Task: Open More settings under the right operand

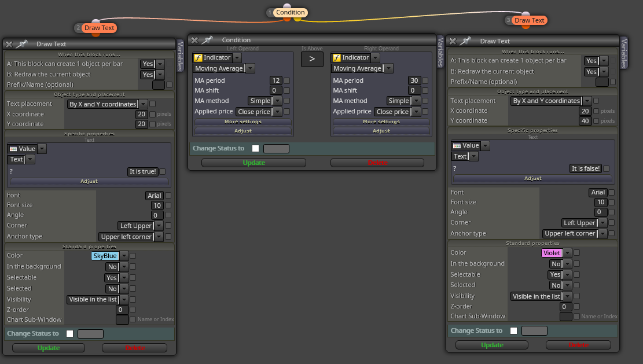Action: pyautogui.click(x=381, y=122)
